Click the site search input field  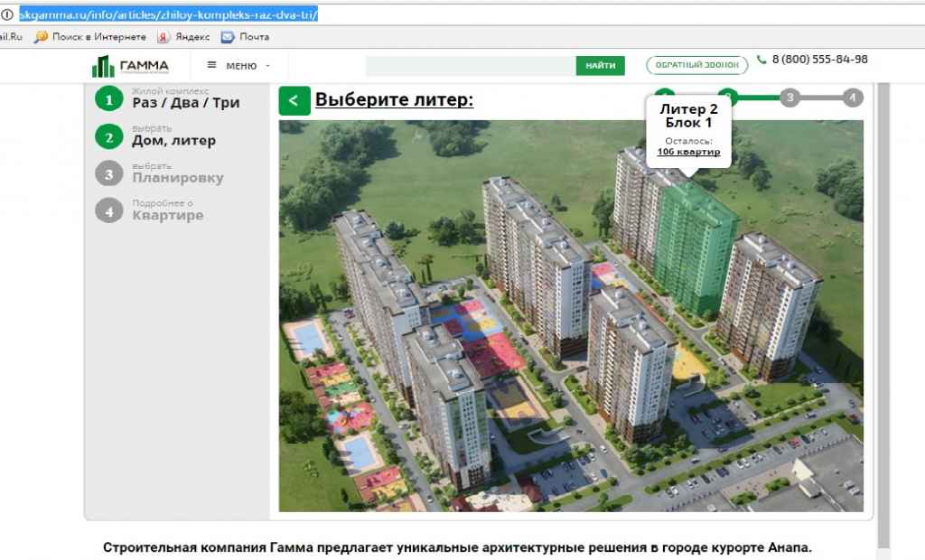(x=471, y=66)
